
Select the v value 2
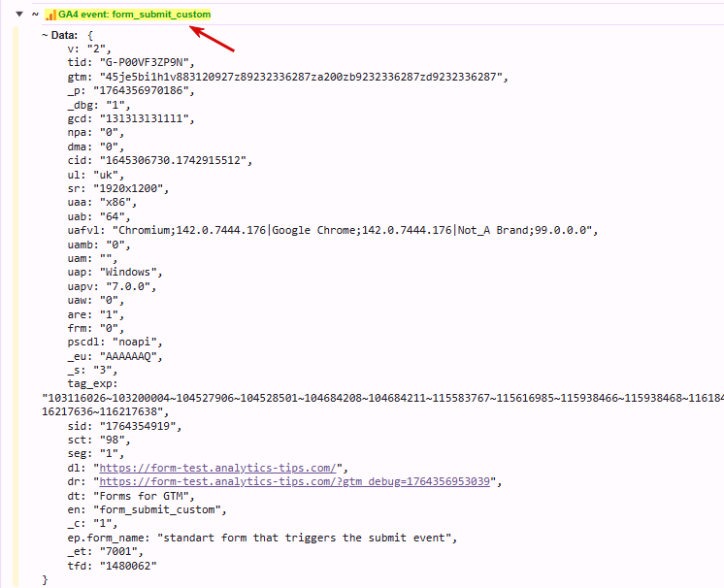coord(96,49)
